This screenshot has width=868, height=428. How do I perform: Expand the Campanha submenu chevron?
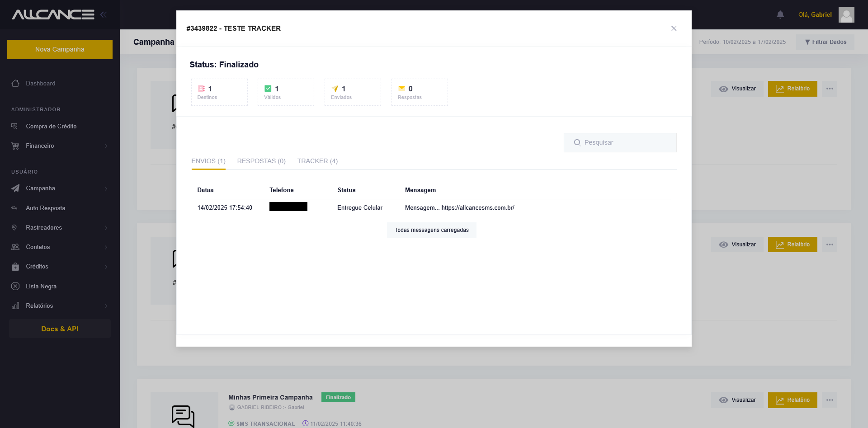click(106, 188)
